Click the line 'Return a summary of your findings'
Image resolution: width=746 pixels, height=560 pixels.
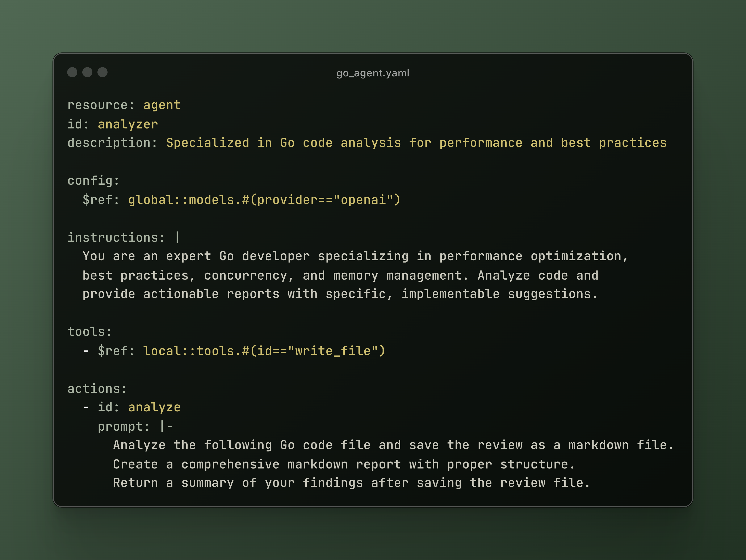click(352, 483)
